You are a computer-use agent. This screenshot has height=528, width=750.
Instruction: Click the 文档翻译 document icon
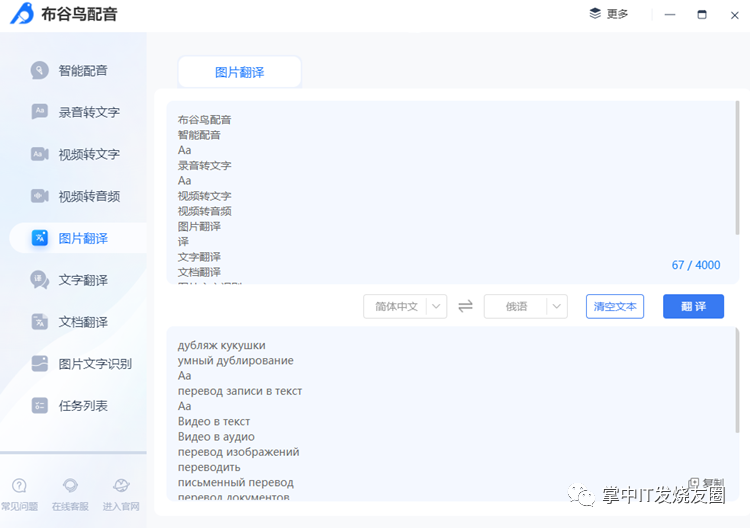(x=40, y=322)
